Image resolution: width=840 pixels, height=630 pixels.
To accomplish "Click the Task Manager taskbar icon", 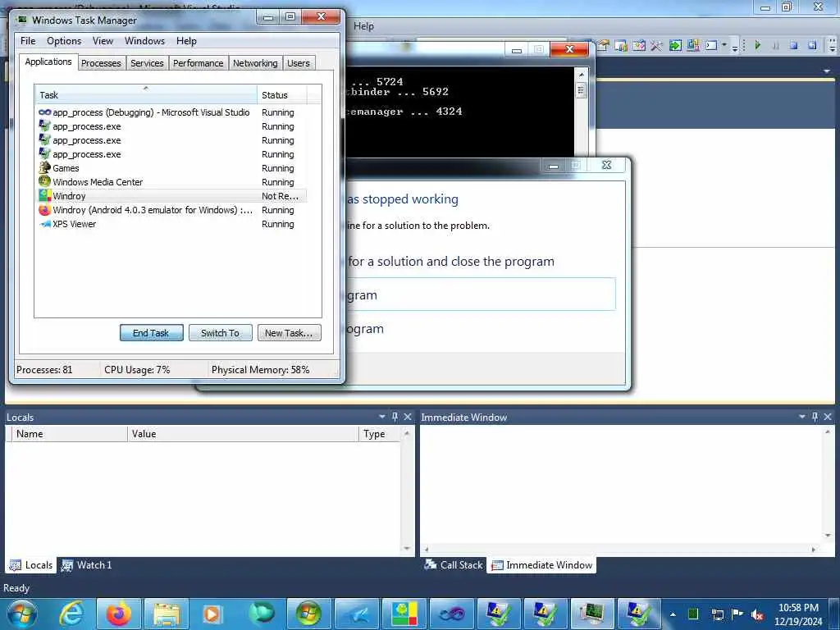I will pyautogui.click(x=592, y=614).
